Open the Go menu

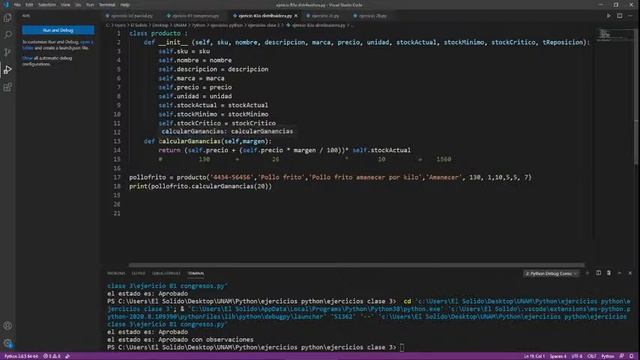click(x=78, y=5)
